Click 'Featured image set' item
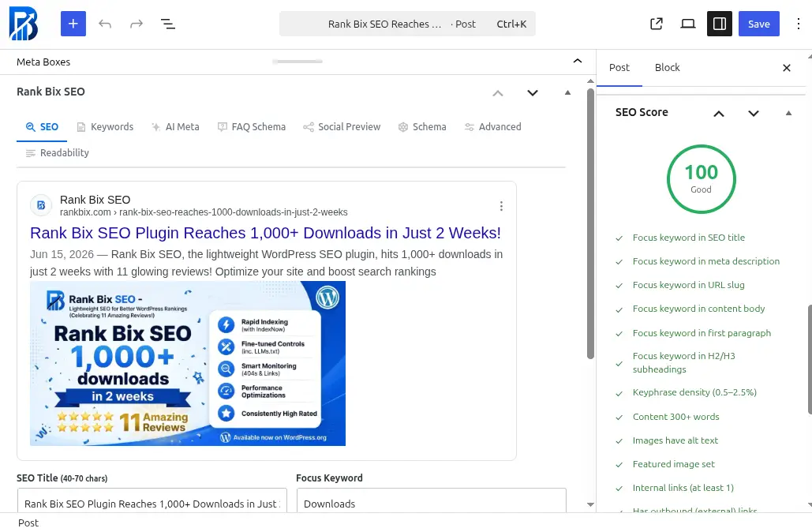 point(674,465)
